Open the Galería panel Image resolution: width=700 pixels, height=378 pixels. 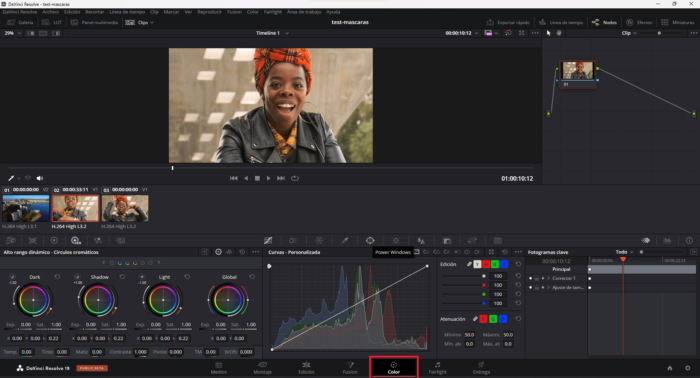tap(20, 22)
